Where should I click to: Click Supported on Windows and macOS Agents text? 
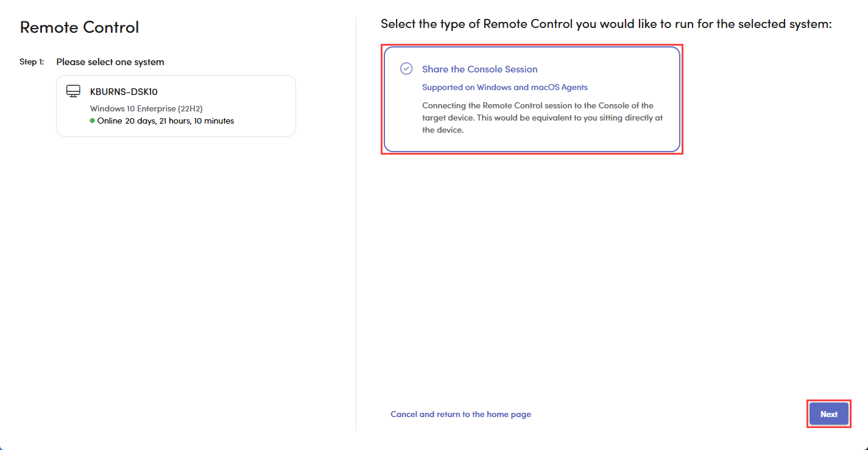pos(504,87)
